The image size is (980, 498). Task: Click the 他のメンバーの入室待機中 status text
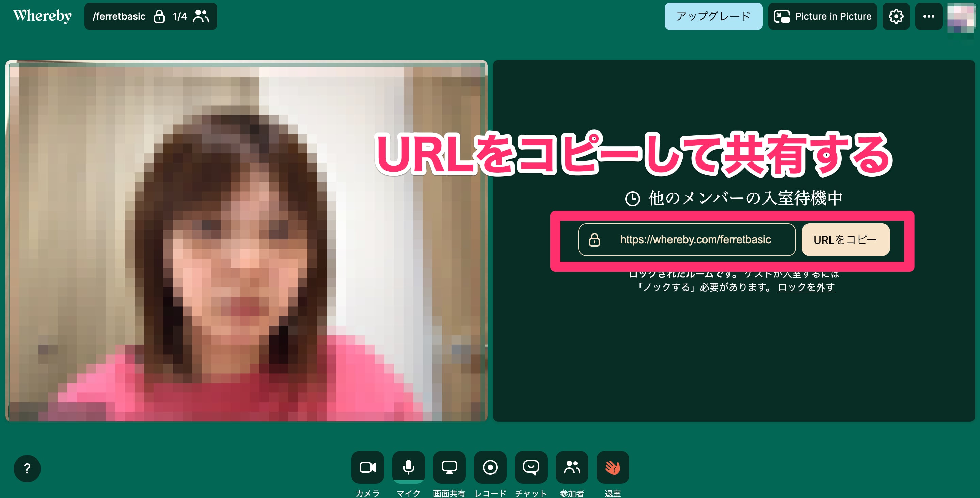tap(745, 198)
